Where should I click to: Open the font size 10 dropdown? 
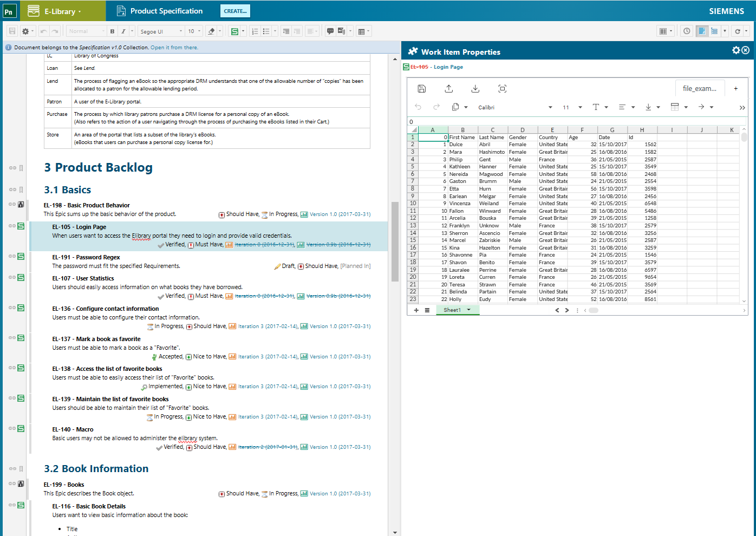[192, 31]
